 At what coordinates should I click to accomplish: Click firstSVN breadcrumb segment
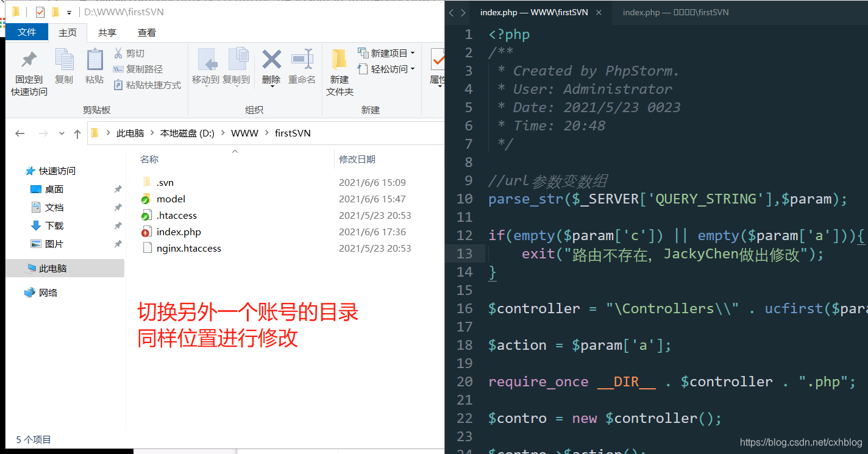(x=293, y=133)
